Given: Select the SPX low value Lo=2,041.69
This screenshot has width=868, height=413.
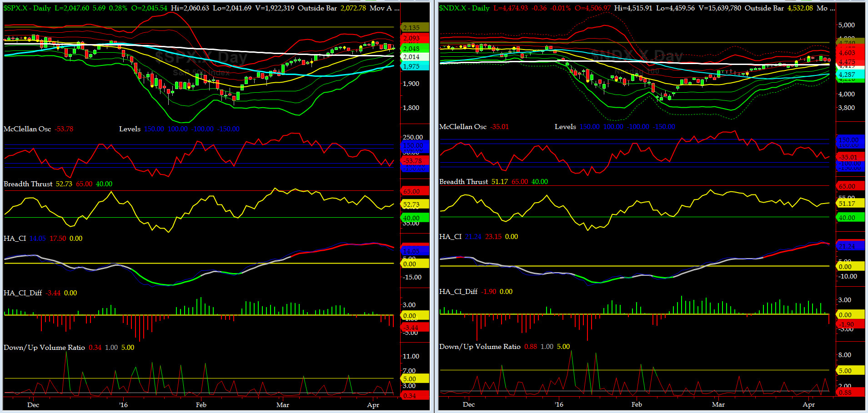Looking at the screenshot, I should point(232,8).
